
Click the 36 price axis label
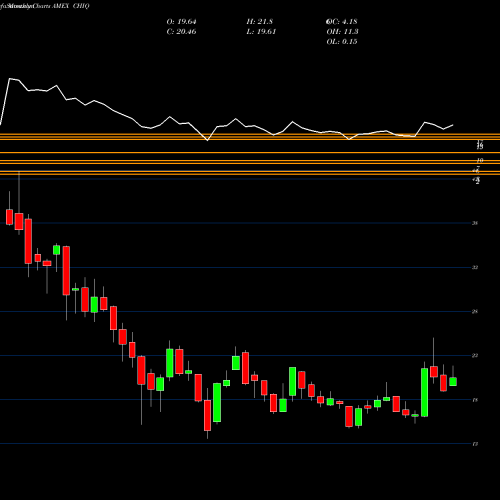[475, 223]
